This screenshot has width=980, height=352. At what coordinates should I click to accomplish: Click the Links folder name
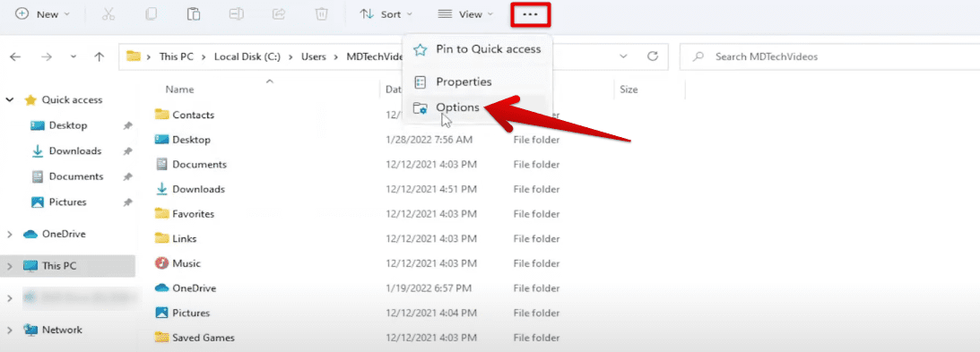coord(185,239)
